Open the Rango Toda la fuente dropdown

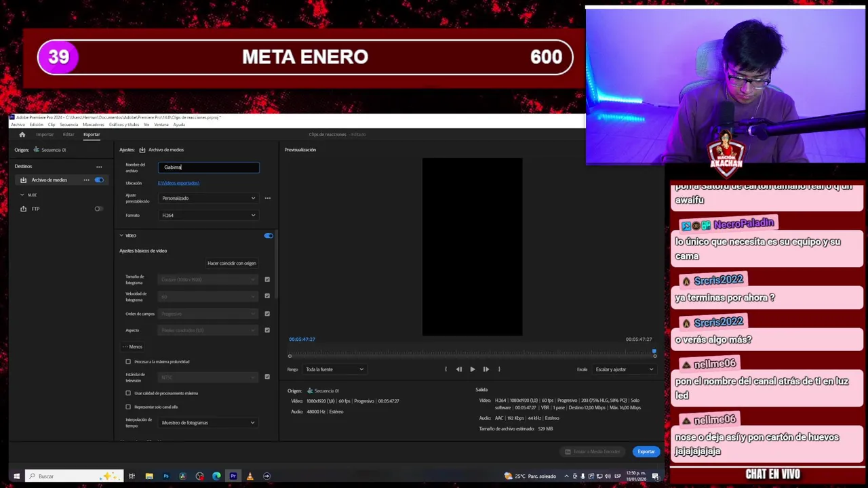pyautogui.click(x=334, y=369)
